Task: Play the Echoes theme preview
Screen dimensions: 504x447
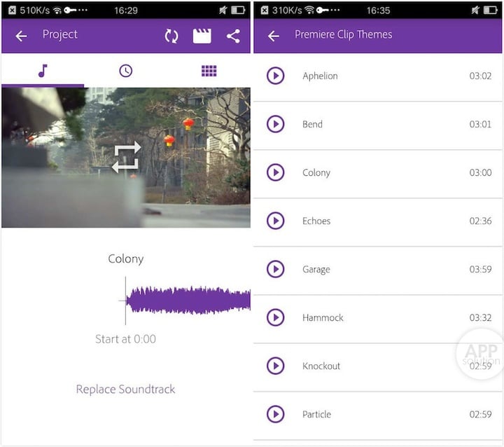Action: [276, 221]
